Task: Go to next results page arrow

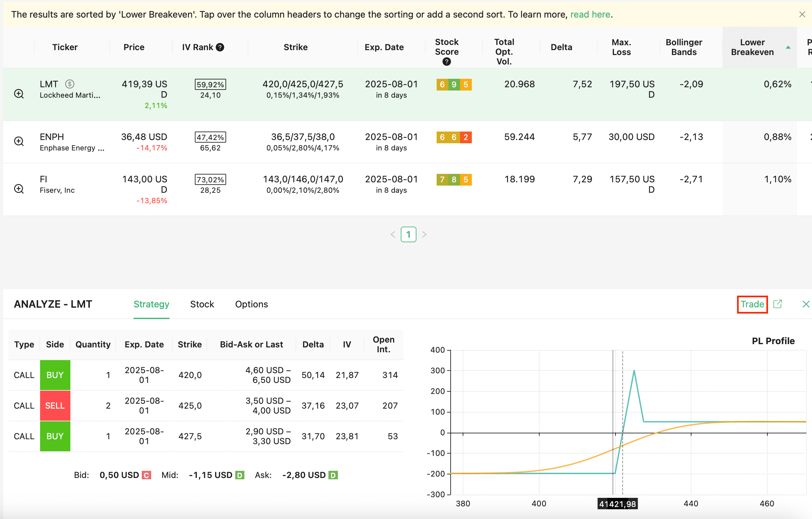Action: click(x=425, y=234)
